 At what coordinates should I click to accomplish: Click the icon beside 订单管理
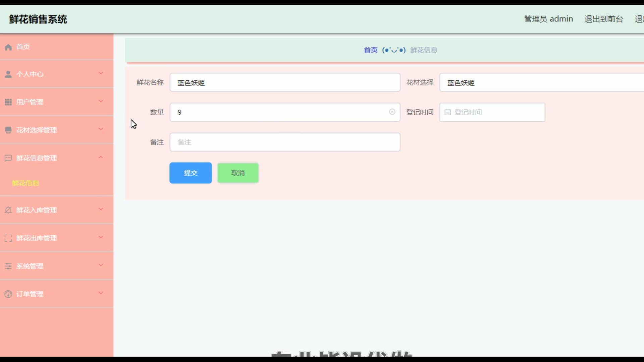coord(8,294)
